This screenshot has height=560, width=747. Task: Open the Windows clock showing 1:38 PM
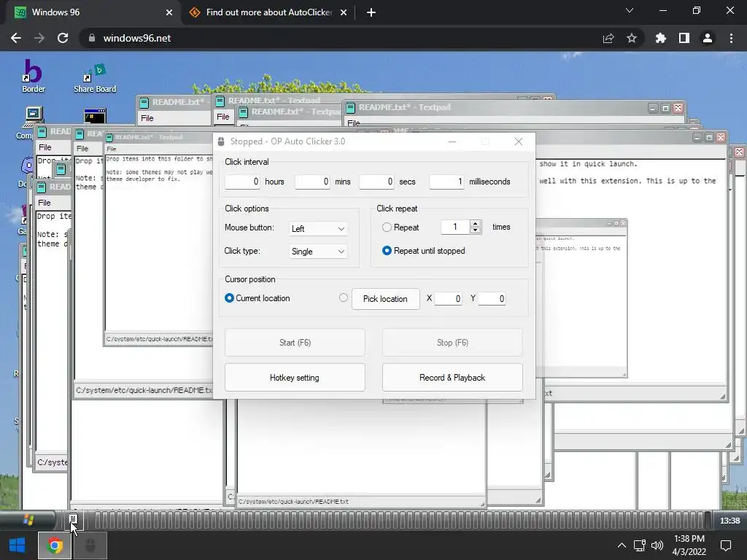coord(689,545)
